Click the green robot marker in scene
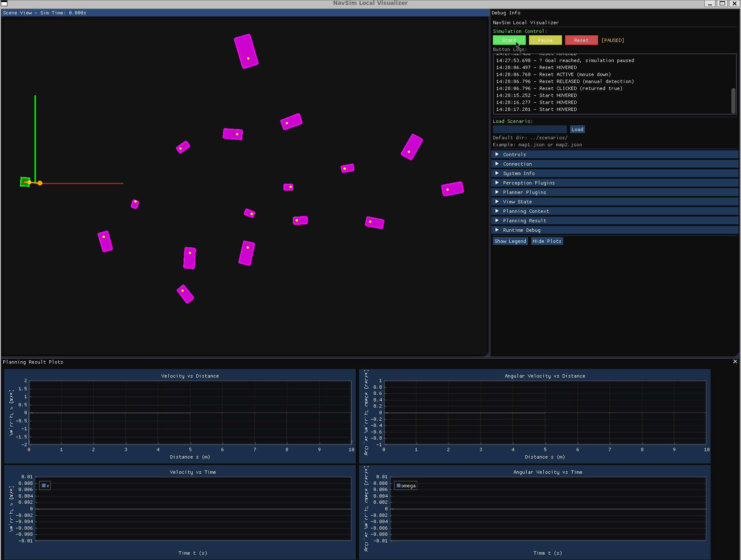Screen dimensions: 741x560 click(x=25, y=182)
